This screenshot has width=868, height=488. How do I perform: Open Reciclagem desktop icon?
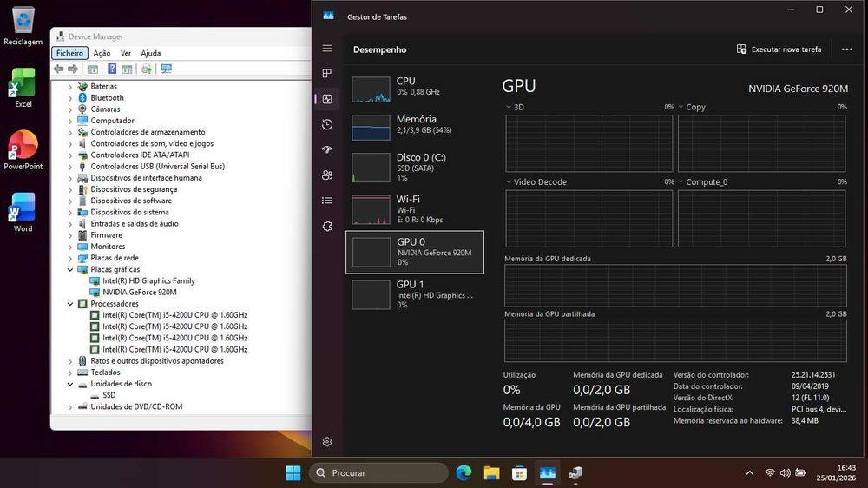pyautogui.click(x=23, y=26)
